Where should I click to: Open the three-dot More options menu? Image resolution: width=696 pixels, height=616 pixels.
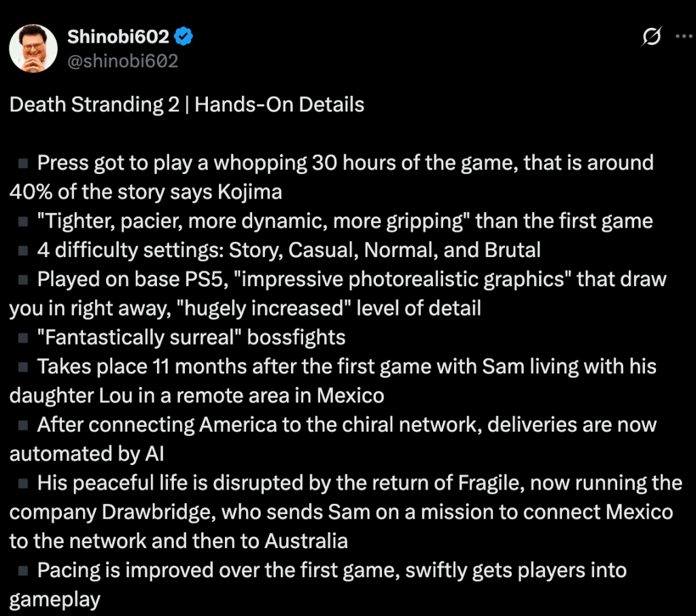pyautogui.click(x=682, y=37)
